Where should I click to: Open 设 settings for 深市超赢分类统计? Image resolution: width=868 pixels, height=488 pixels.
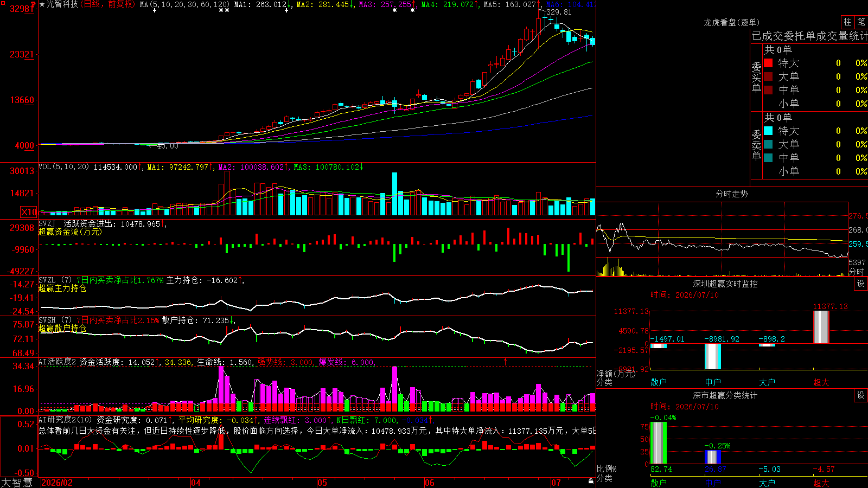pos(861,395)
